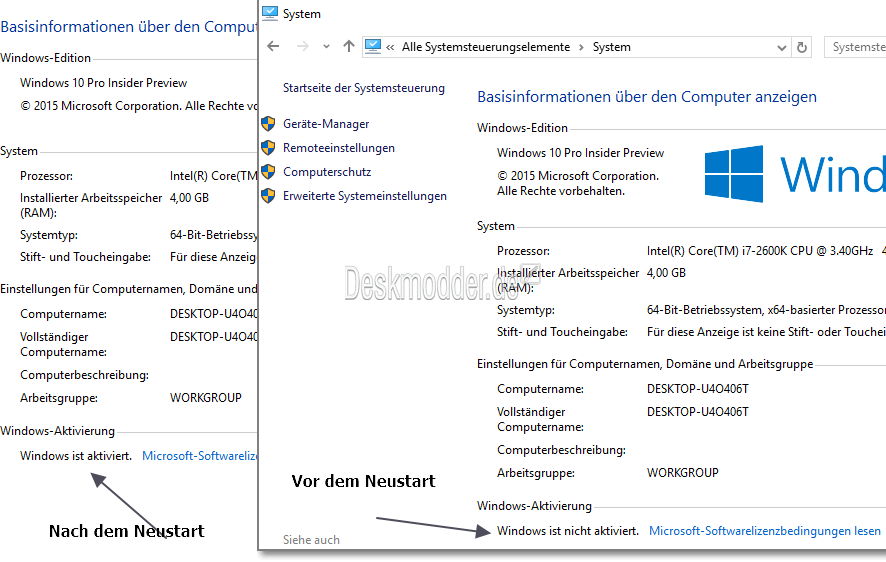886x562 pixels.
Task: Go up one level with up arrow
Action: tap(349, 46)
